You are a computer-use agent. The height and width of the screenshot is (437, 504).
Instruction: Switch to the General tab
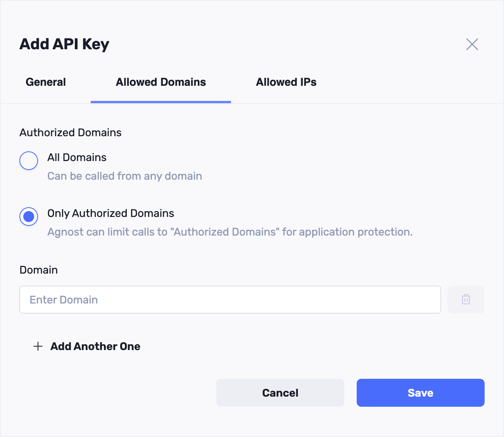tap(46, 82)
